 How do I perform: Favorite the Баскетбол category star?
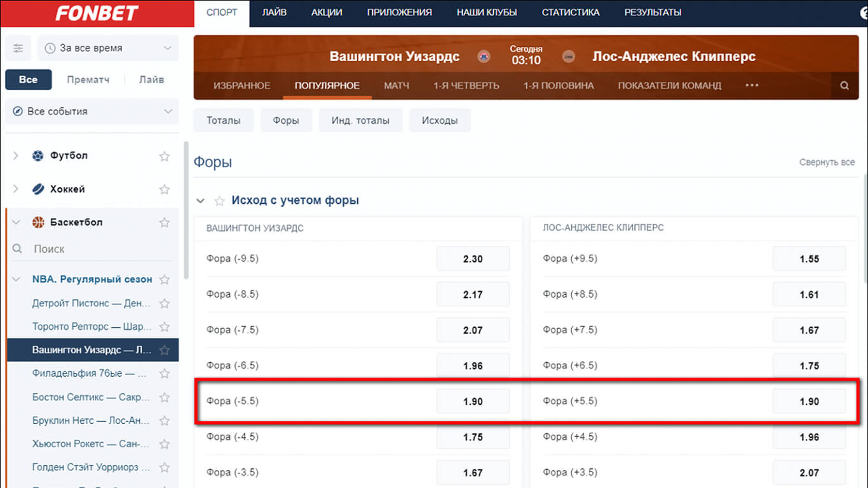point(165,222)
